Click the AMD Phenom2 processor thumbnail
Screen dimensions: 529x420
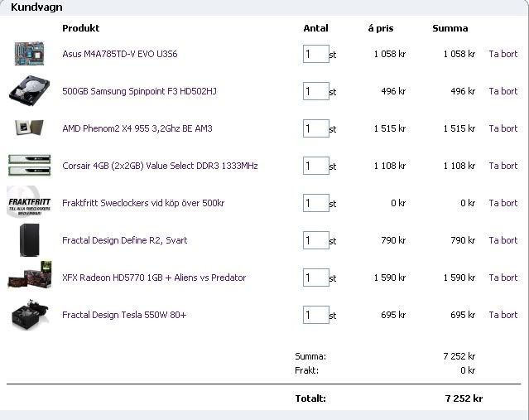coord(29,128)
